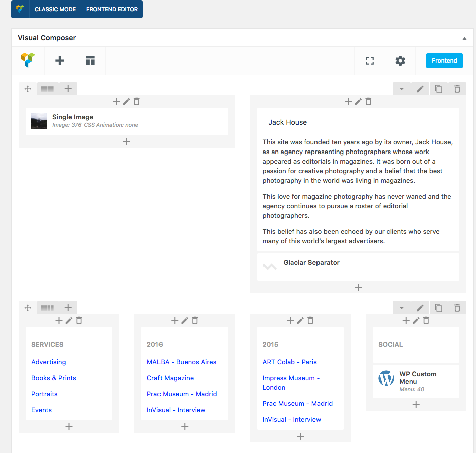This screenshot has width=476, height=453.
Task: Delete the first row
Action: [457, 89]
